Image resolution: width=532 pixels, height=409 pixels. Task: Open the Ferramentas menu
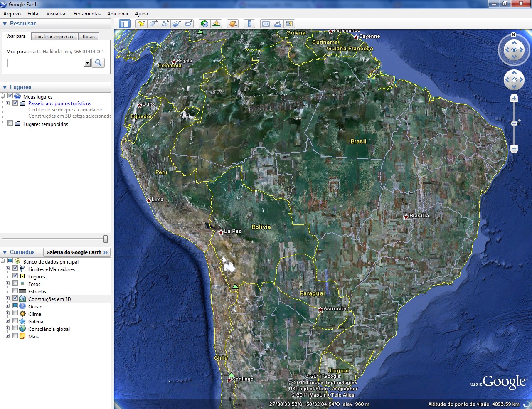pyautogui.click(x=86, y=13)
